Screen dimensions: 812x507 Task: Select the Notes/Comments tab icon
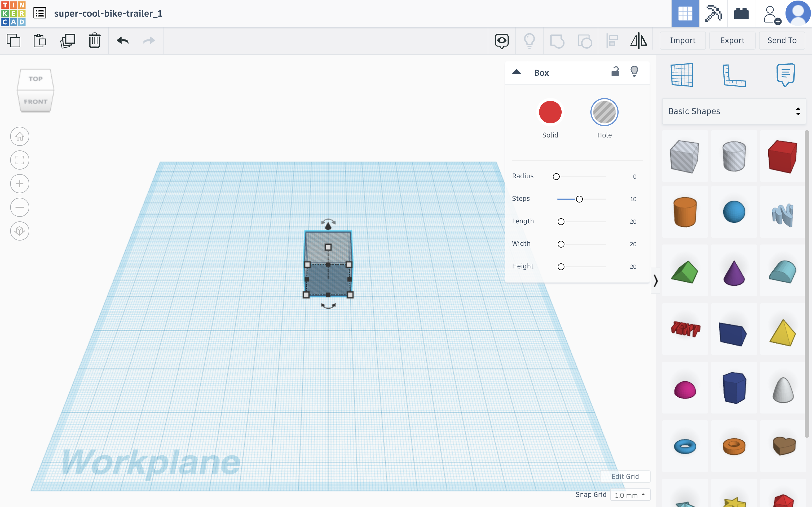(786, 75)
